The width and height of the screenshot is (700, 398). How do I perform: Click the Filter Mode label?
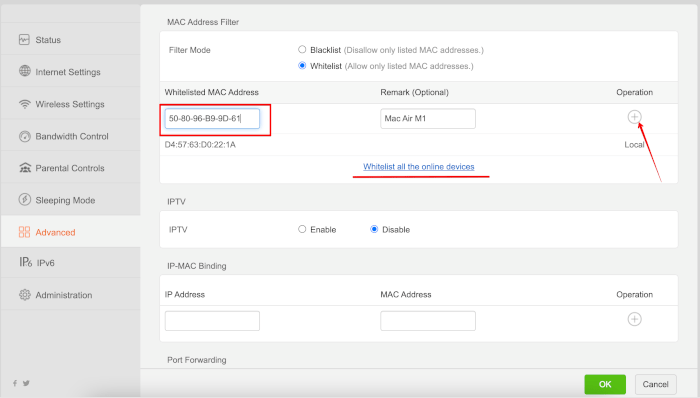pos(189,50)
